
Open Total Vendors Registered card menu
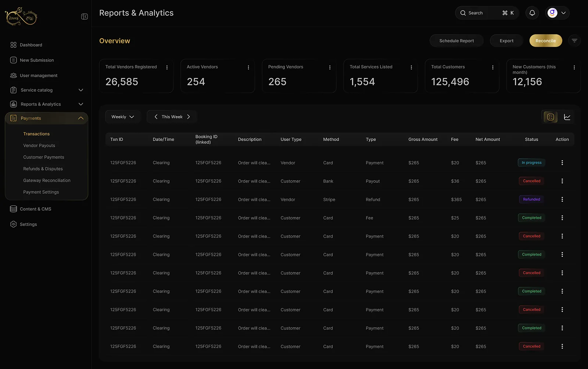pyautogui.click(x=167, y=68)
